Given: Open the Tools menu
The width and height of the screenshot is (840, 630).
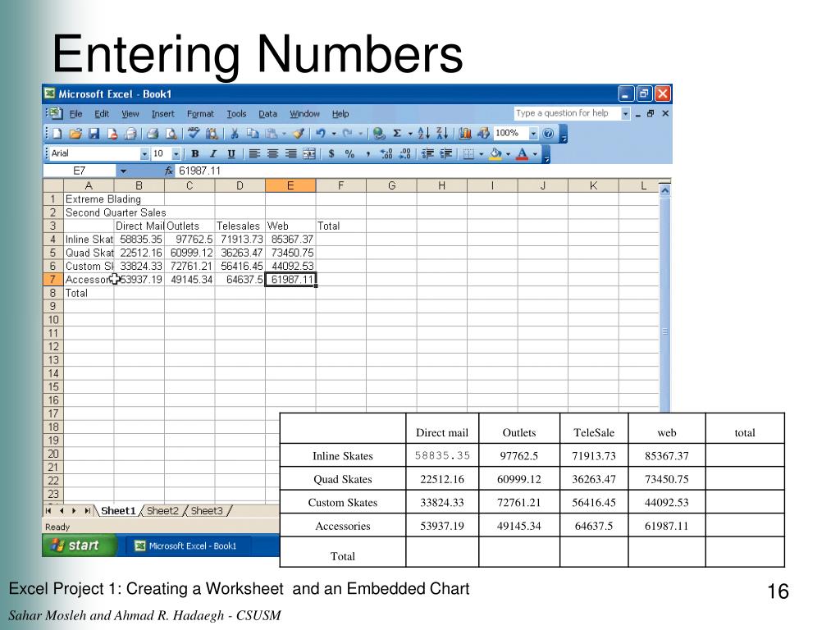Looking at the screenshot, I should [x=236, y=113].
